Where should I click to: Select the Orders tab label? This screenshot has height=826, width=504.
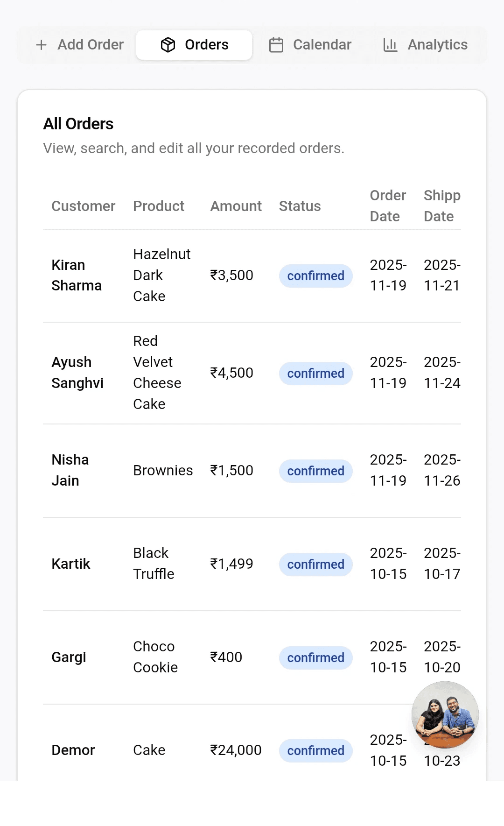[206, 45]
